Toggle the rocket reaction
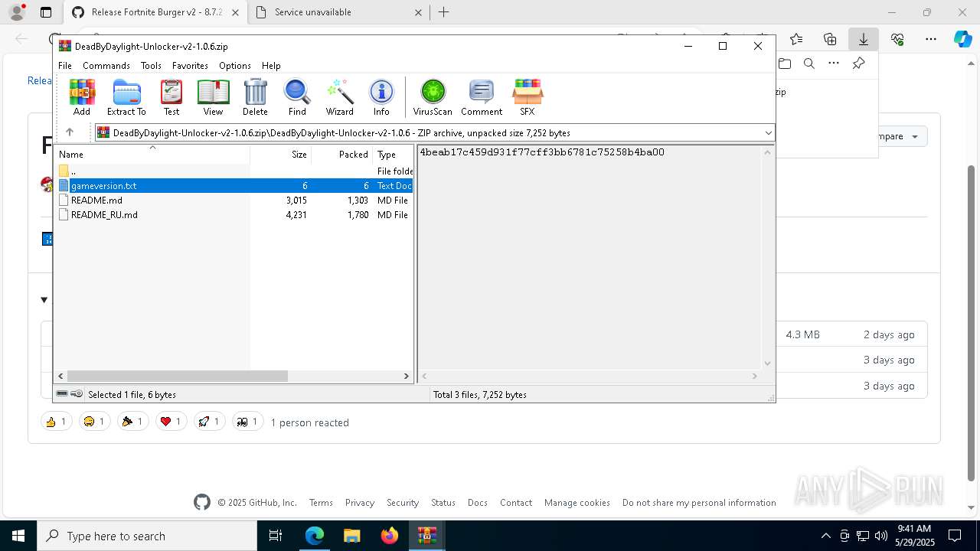This screenshot has height=551, width=980. click(x=209, y=422)
